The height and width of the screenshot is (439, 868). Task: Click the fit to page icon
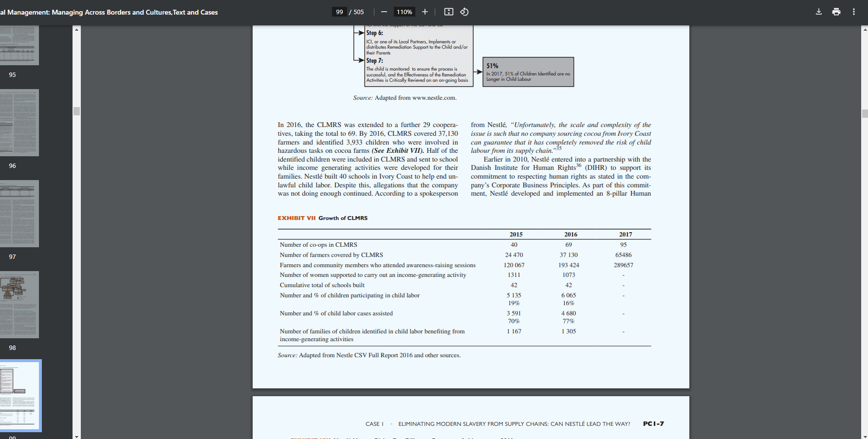(x=449, y=12)
